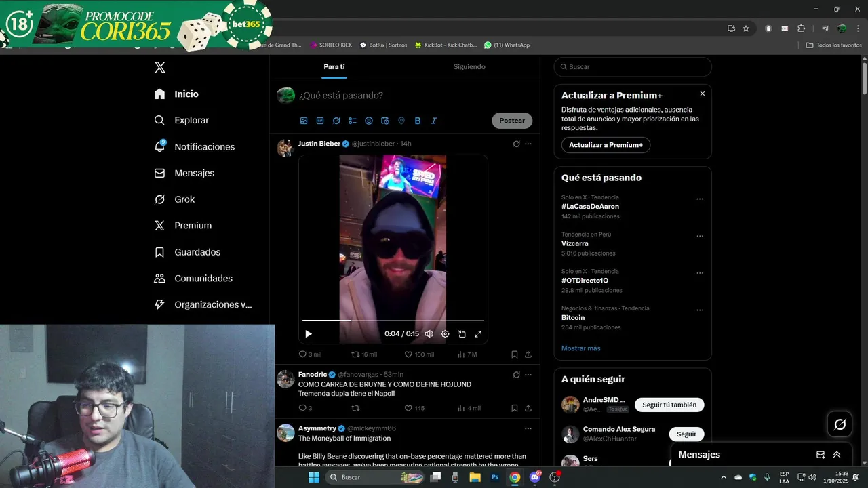Go to Inicio in the sidebar
868x488 pixels.
176,94
